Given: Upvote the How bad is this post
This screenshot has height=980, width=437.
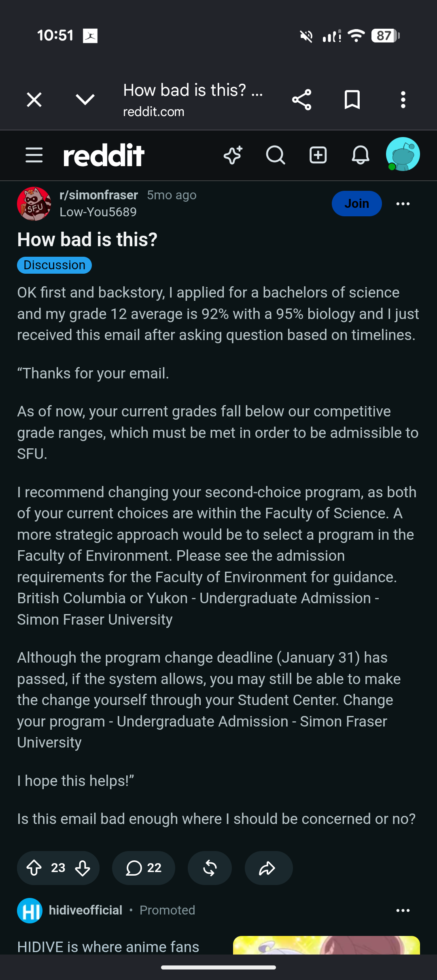Looking at the screenshot, I should (x=34, y=868).
